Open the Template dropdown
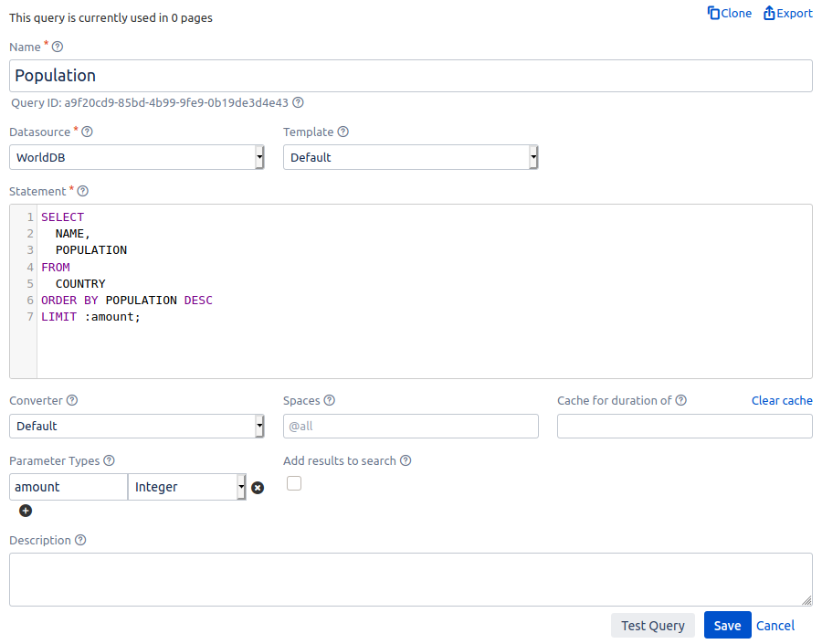This screenshot has width=822, height=644. 411,157
